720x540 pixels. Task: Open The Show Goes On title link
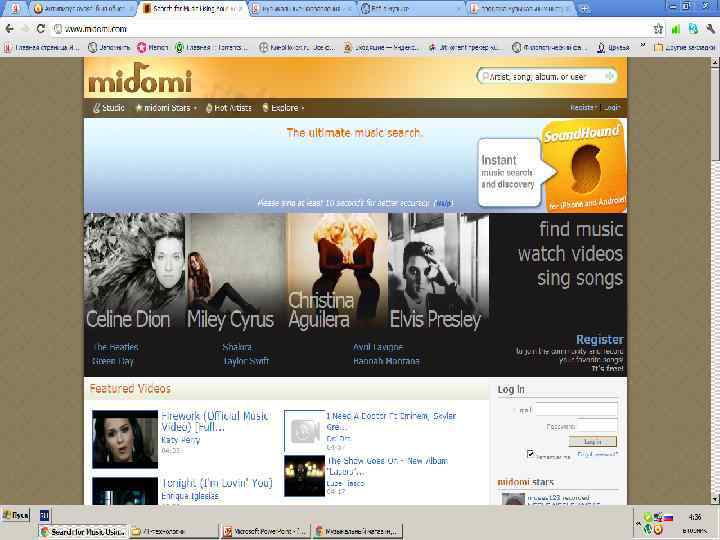pyautogui.click(x=387, y=466)
